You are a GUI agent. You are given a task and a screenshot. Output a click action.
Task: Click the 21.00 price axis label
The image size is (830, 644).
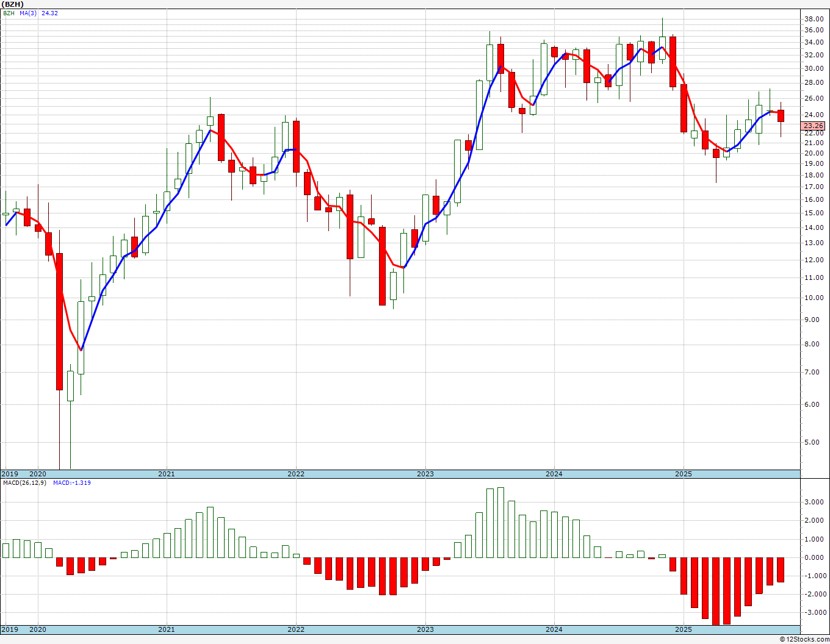[x=814, y=143]
